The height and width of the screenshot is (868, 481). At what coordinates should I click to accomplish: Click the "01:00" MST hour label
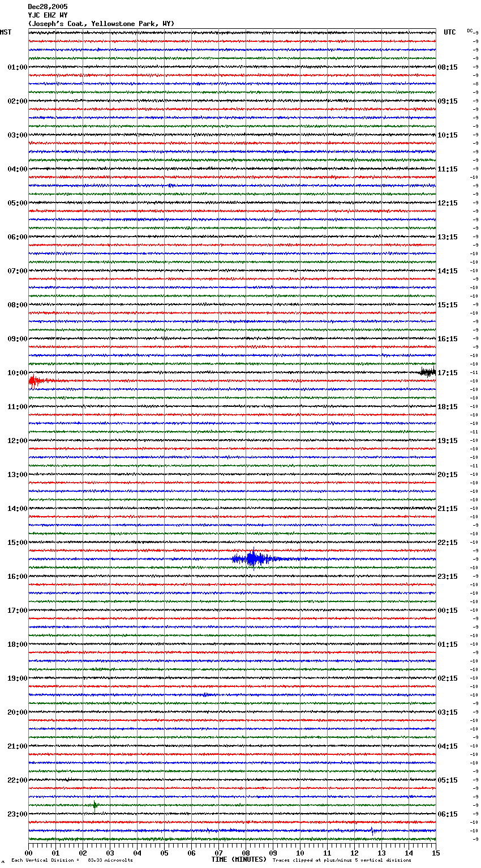[17, 67]
